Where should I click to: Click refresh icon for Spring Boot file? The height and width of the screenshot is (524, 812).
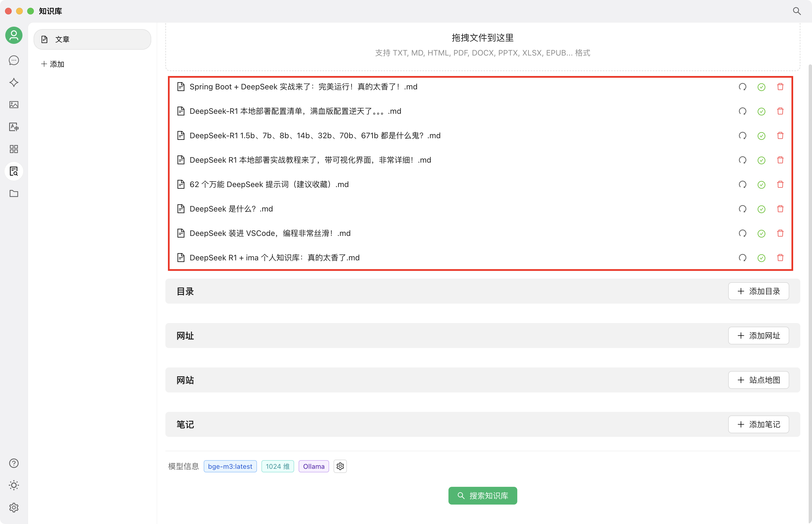[x=742, y=87]
